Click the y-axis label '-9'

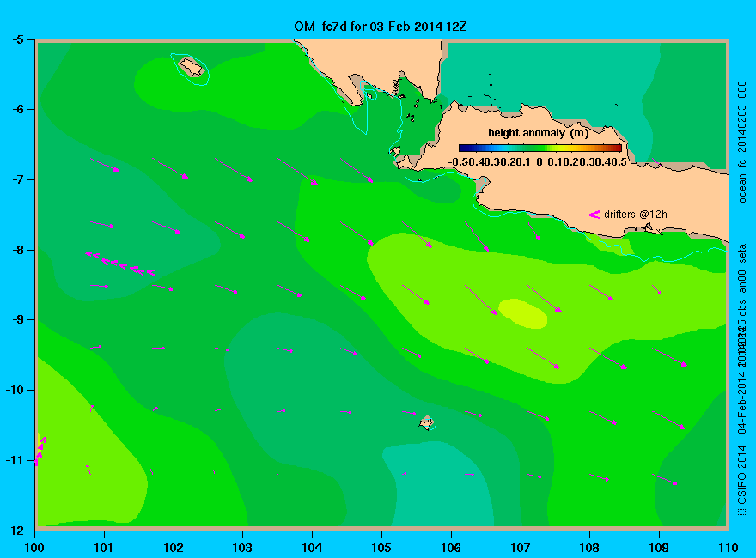[17, 320]
